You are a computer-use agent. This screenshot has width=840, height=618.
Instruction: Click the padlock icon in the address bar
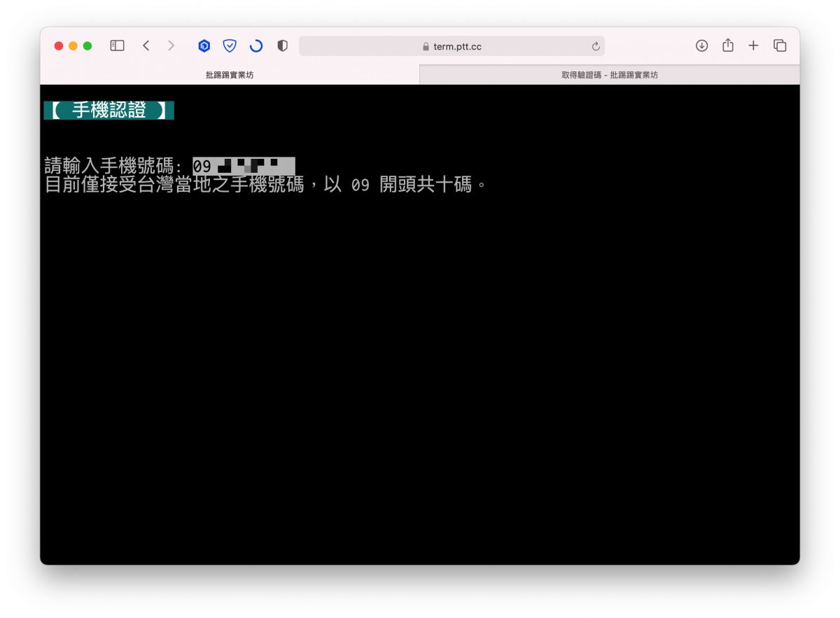click(x=426, y=47)
